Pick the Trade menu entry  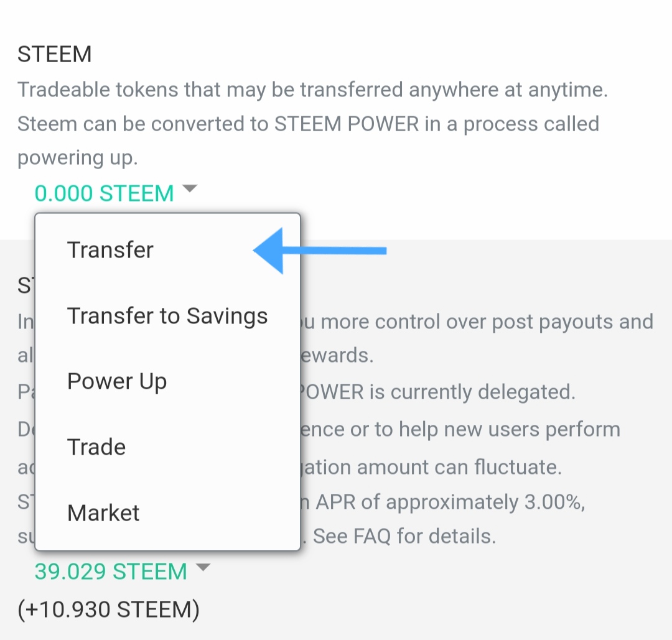point(96,447)
